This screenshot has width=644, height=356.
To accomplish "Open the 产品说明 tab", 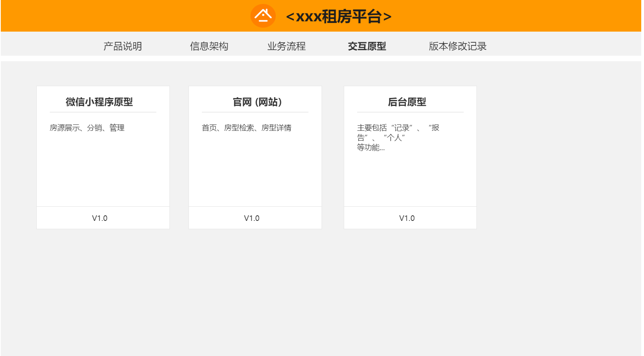I will pyautogui.click(x=122, y=46).
